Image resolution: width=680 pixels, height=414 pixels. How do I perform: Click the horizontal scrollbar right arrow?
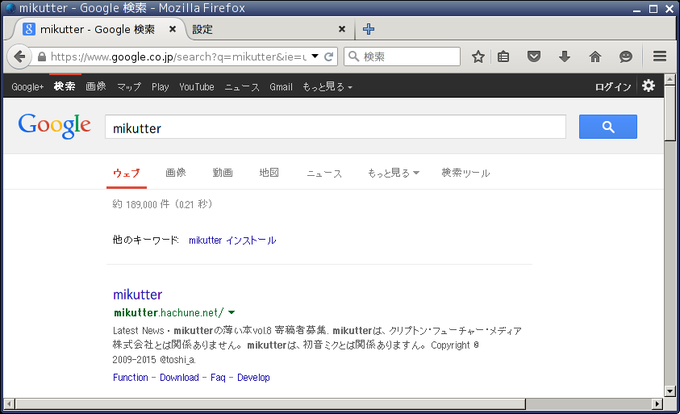click(658, 404)
